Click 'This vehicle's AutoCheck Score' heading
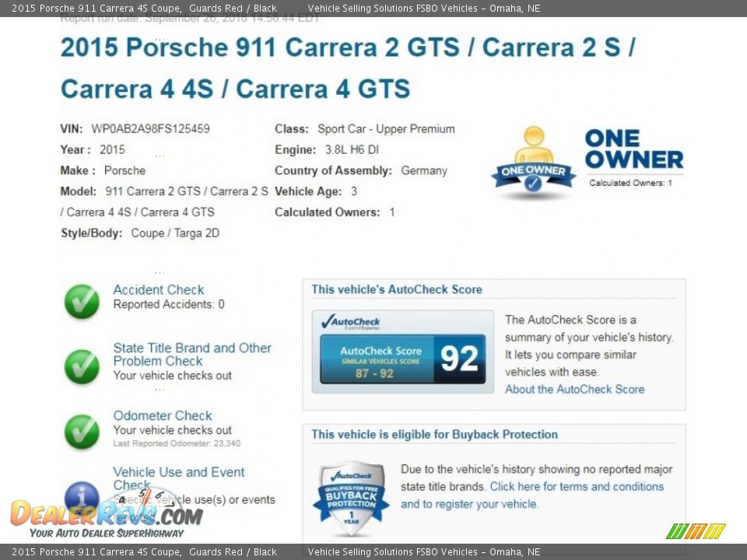This screenshot has width=747, height=560. (x=397, y=289)
